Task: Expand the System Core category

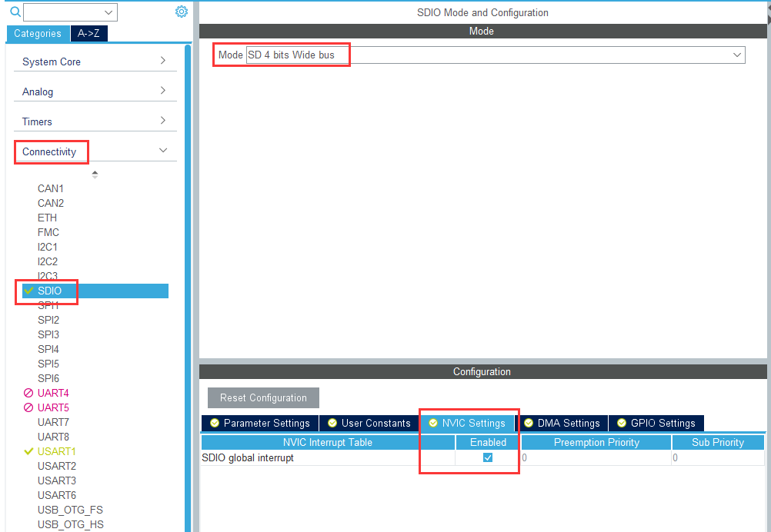Action: coord(95,62)
